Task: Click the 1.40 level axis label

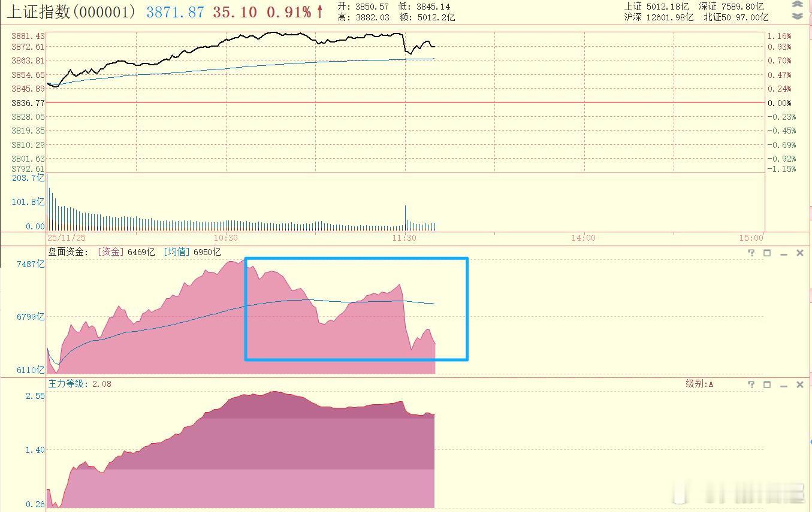Action: coord(35,450)
